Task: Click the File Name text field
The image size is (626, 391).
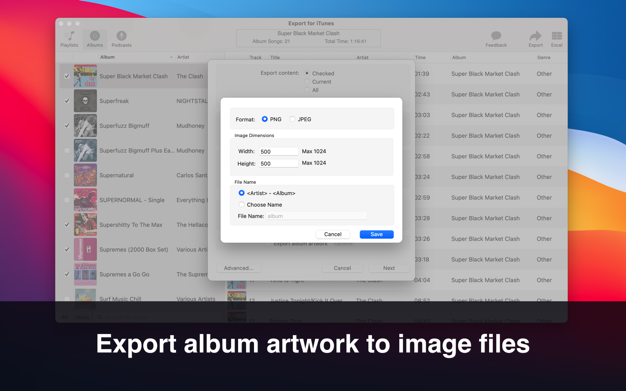Action: (x=316, y=216)
